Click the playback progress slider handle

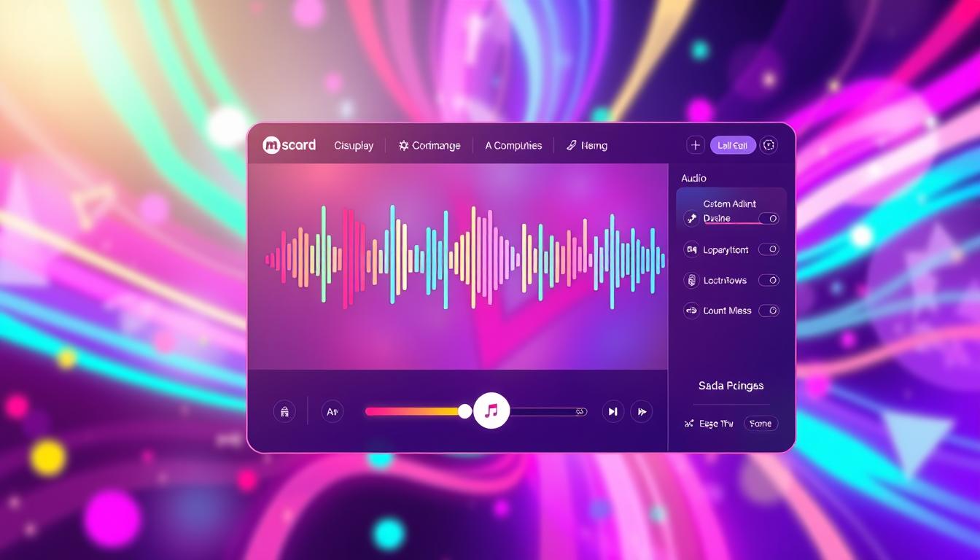pyautogui.click(x=464, y=411)
